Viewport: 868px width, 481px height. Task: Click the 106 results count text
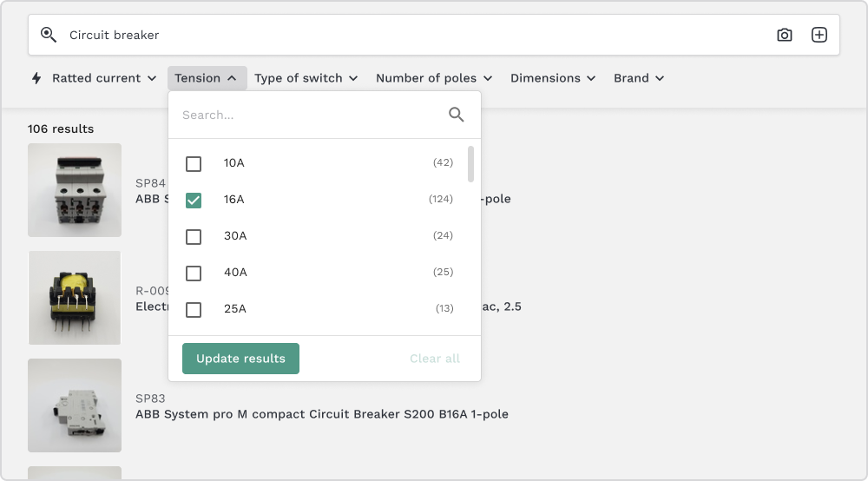click(61, 129)
